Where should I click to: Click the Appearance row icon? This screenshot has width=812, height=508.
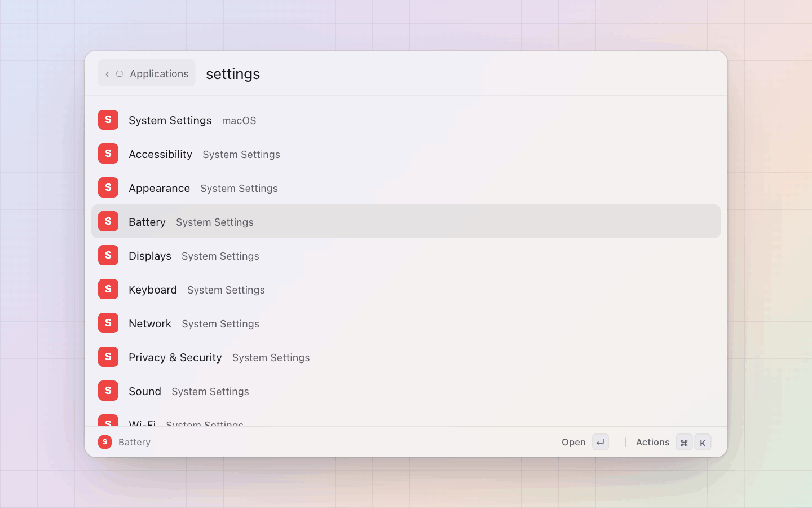tap(108, 187)
